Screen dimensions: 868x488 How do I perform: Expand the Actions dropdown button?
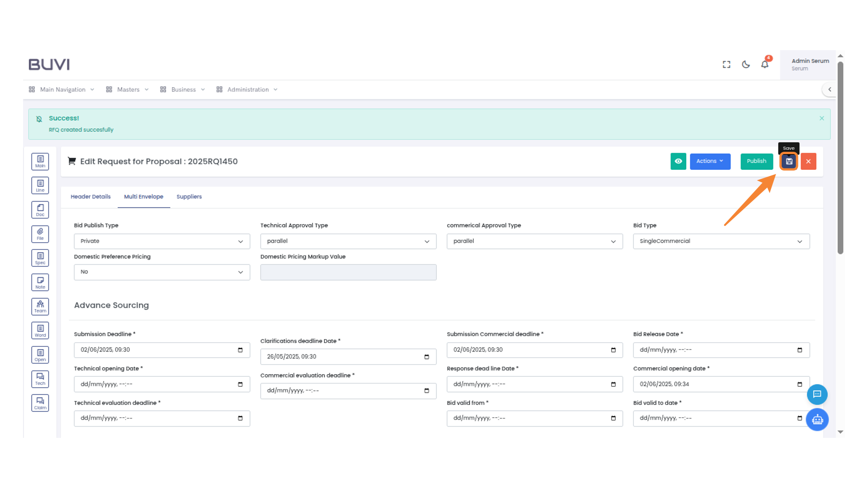point(710,161)
